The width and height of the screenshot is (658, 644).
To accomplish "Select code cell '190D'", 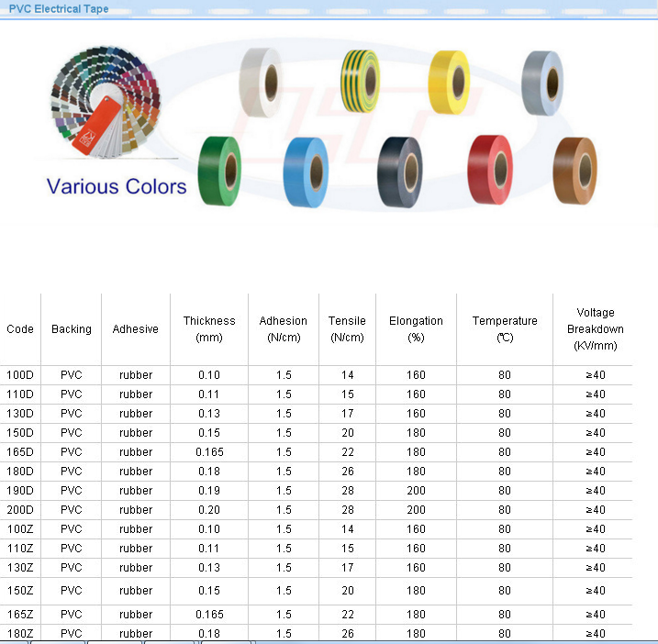I will pyautogui.click(x=20, y=491).
